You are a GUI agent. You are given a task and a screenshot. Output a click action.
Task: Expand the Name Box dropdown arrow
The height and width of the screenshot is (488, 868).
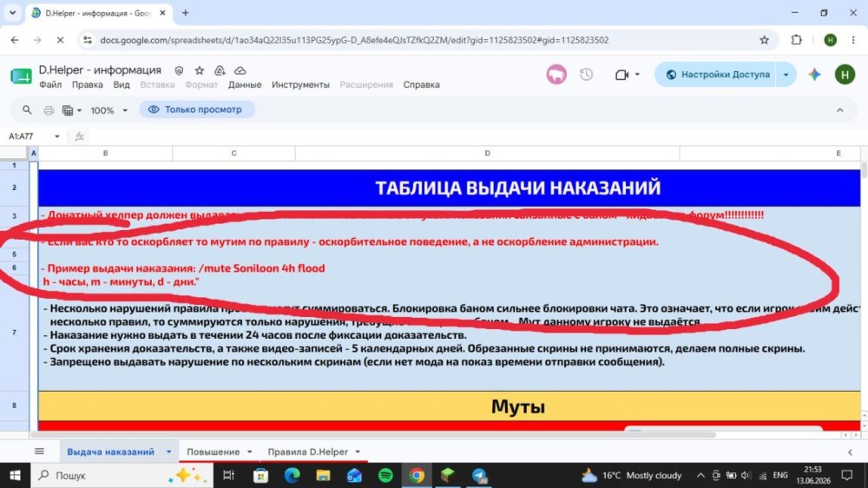[x=56, y=136]
